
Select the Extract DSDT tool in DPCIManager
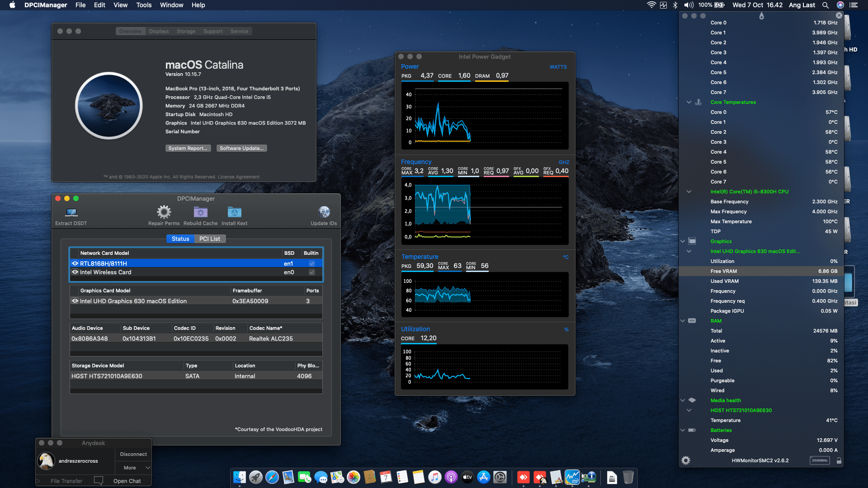pos(71,215)
